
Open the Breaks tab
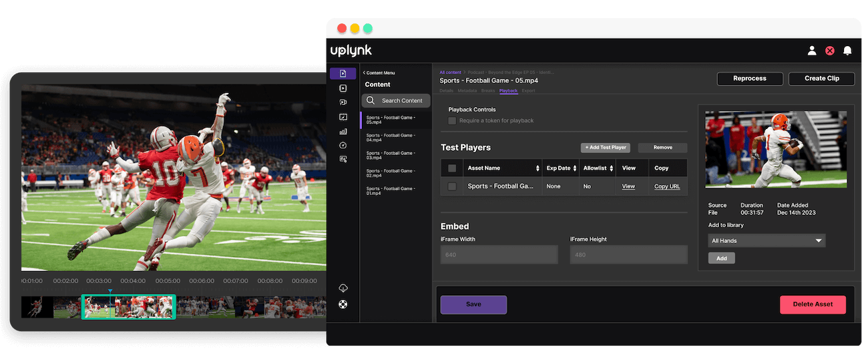488,91
